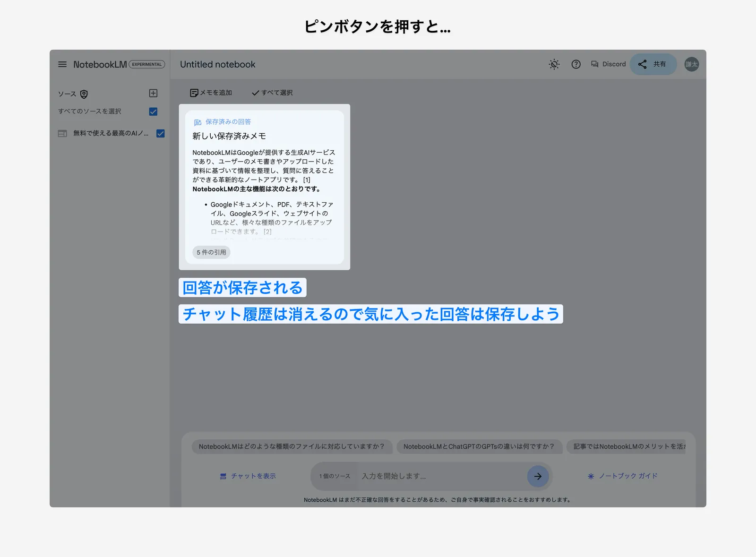The height and width of the screenshot is (557, 756).
Task: Click メモを追加 to add a note
Action: 211,93
